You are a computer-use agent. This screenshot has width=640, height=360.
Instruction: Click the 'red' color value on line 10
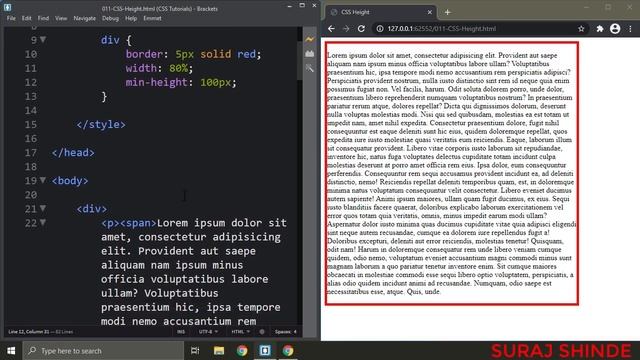247,54
